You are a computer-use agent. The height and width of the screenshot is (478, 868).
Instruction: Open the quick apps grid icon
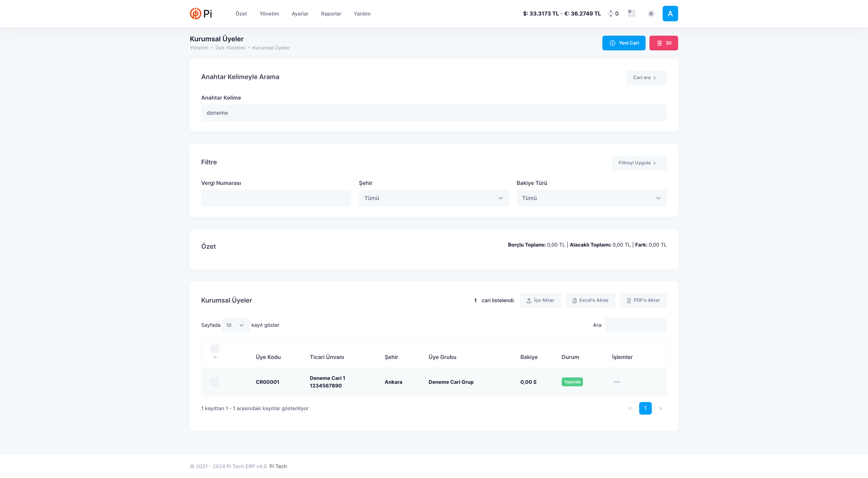click(632, 14)
